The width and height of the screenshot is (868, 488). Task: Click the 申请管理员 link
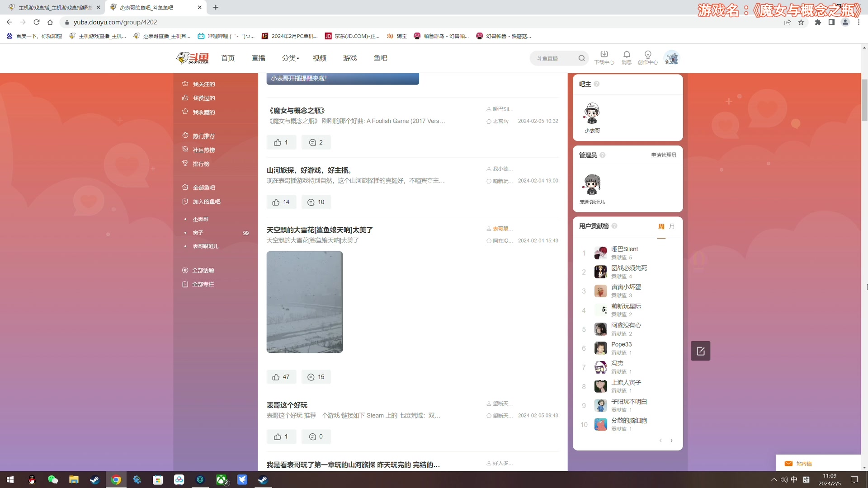click(663, 155)
